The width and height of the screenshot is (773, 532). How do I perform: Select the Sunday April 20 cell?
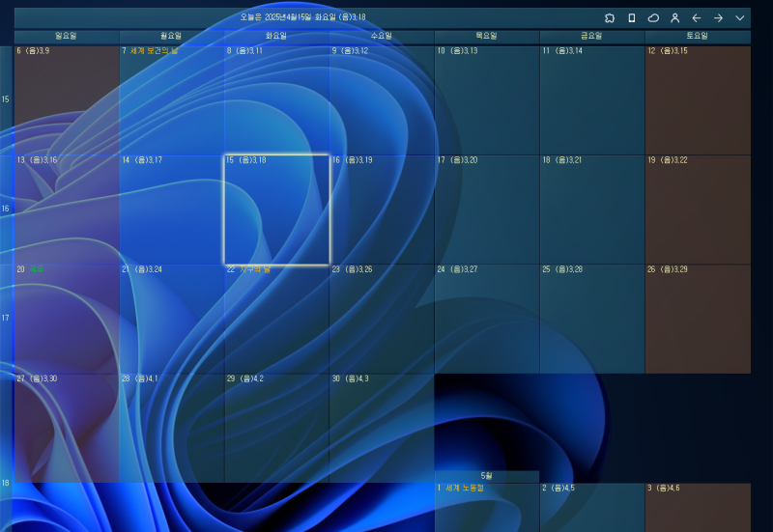[x=67, y=319]
